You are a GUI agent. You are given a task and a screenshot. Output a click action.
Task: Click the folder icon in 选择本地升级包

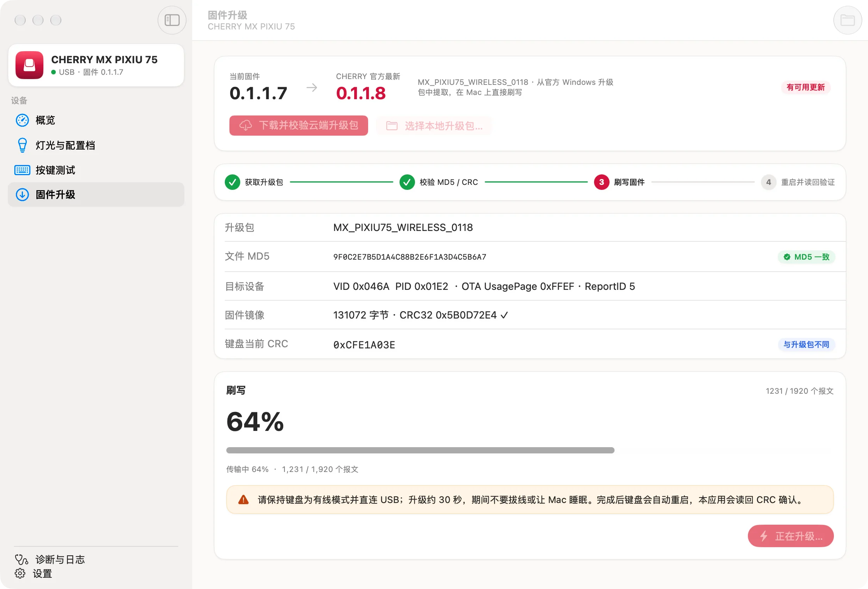392,126
